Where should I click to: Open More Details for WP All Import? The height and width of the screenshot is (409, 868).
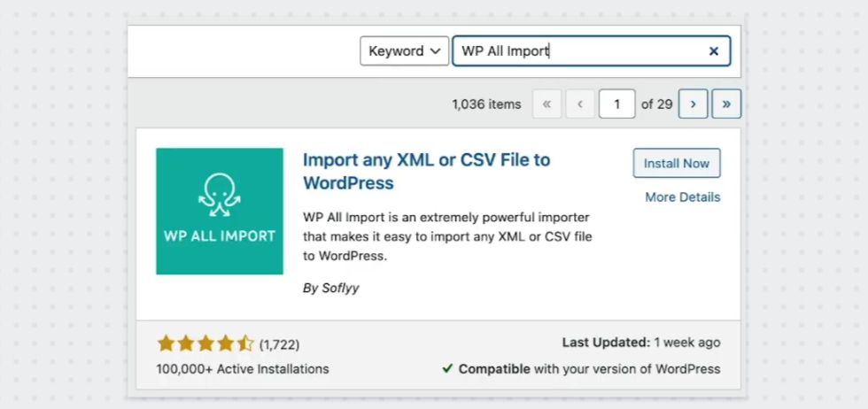(683, 197)
